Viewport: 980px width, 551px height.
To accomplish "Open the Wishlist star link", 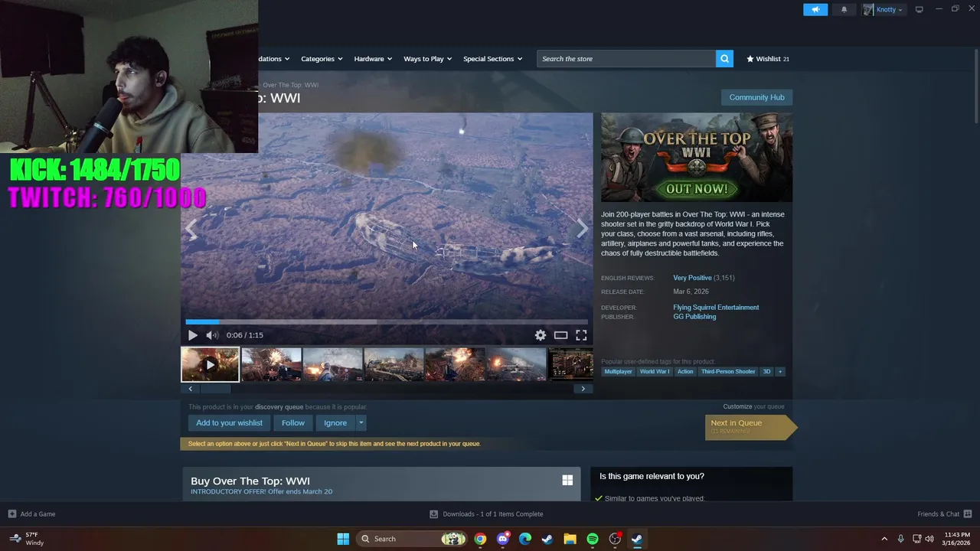I will coord(768,58).
